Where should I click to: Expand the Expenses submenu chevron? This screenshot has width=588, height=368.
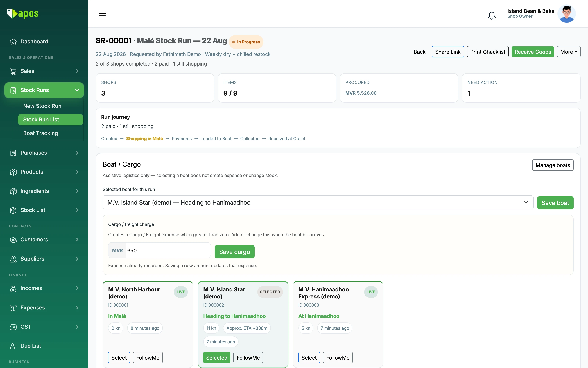point(77,308)
